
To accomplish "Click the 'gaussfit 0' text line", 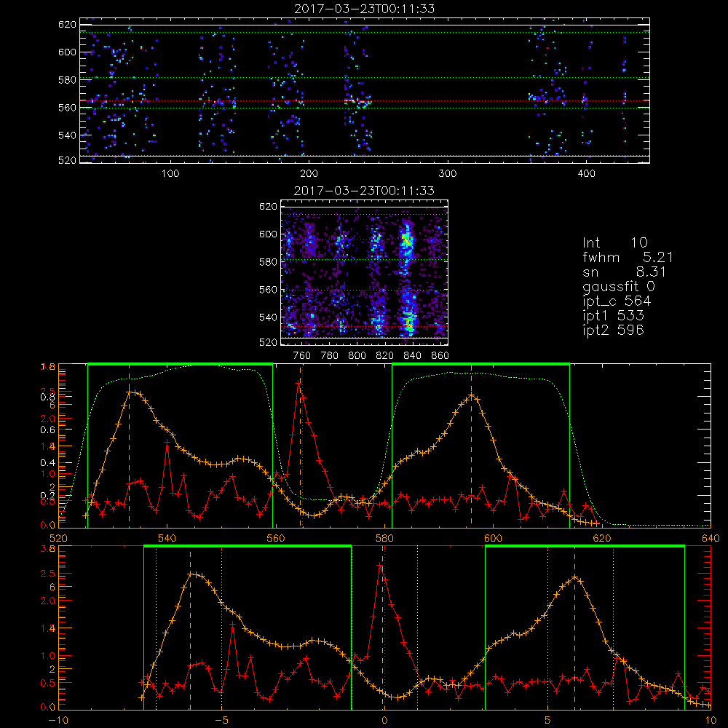I will point(618,286).
